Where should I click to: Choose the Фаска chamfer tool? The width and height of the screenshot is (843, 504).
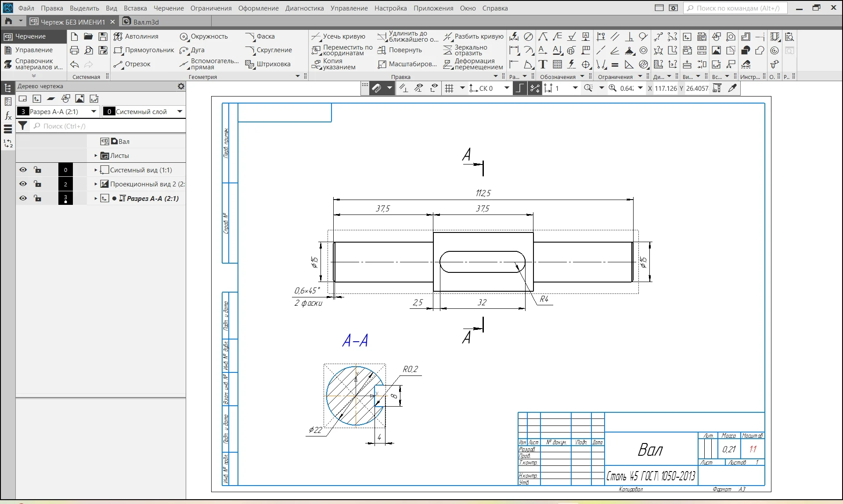click(260, 36)
